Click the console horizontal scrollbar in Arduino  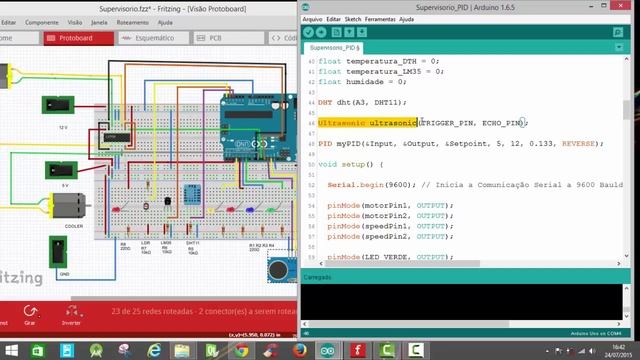409,324
